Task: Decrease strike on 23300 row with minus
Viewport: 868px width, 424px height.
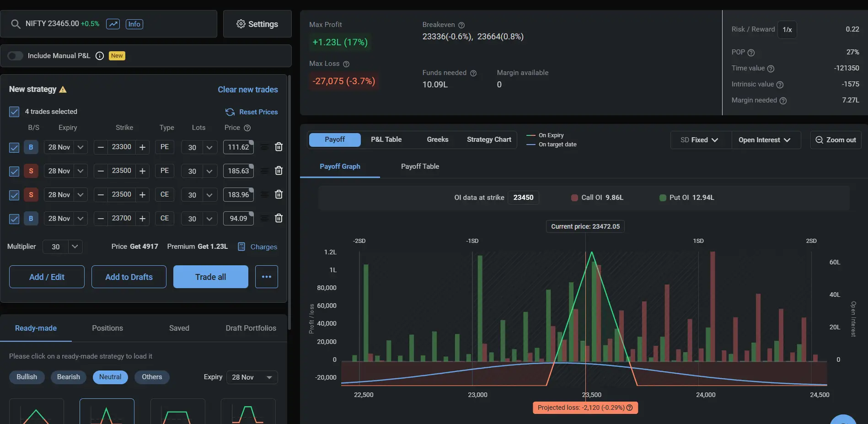Action: 101,147
